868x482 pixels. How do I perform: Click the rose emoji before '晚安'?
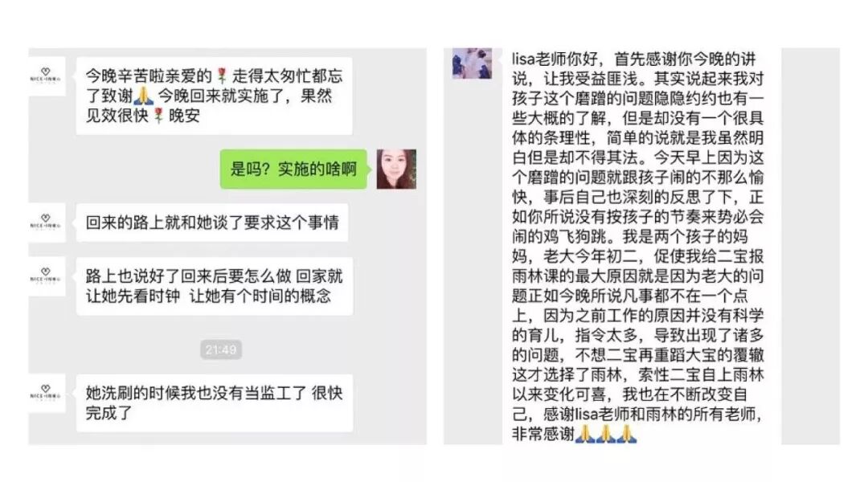coord(158,116)
